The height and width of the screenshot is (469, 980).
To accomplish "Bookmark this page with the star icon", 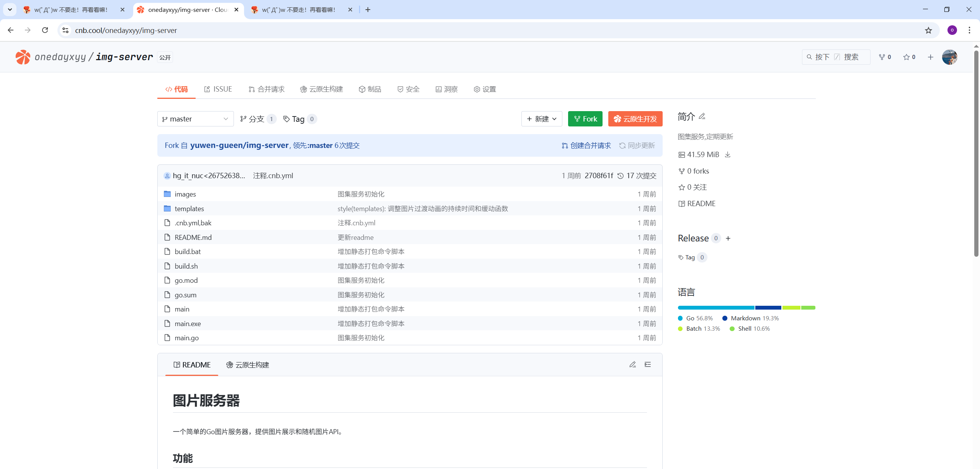I will pos(928,30).
